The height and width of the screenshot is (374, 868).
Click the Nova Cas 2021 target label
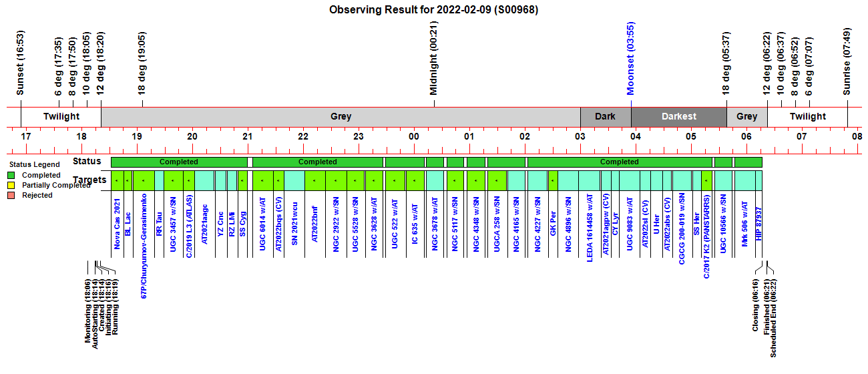(x=118, y=224)
